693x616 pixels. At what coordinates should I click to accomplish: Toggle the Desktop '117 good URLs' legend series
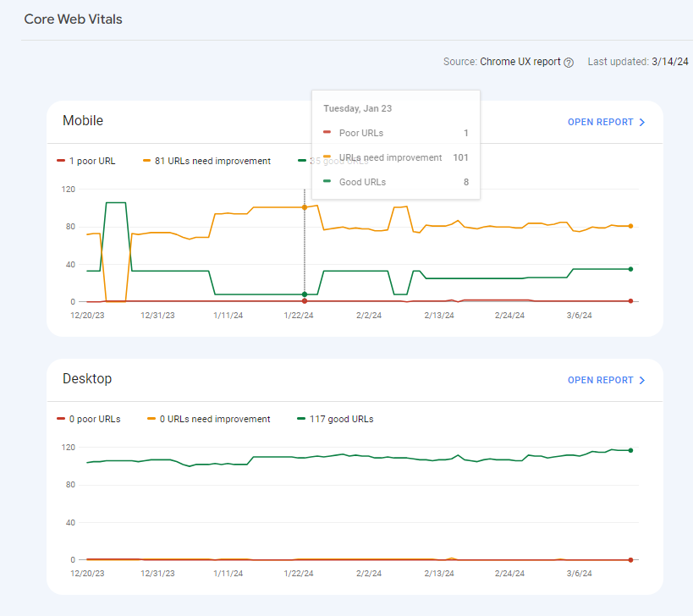[335, 419]
